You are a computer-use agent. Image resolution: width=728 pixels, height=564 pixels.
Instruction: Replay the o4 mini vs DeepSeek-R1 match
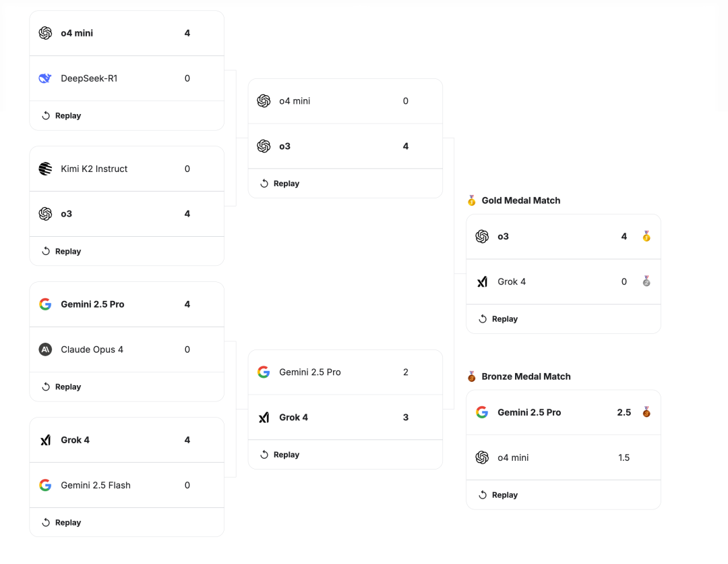(x=61, y=116)
